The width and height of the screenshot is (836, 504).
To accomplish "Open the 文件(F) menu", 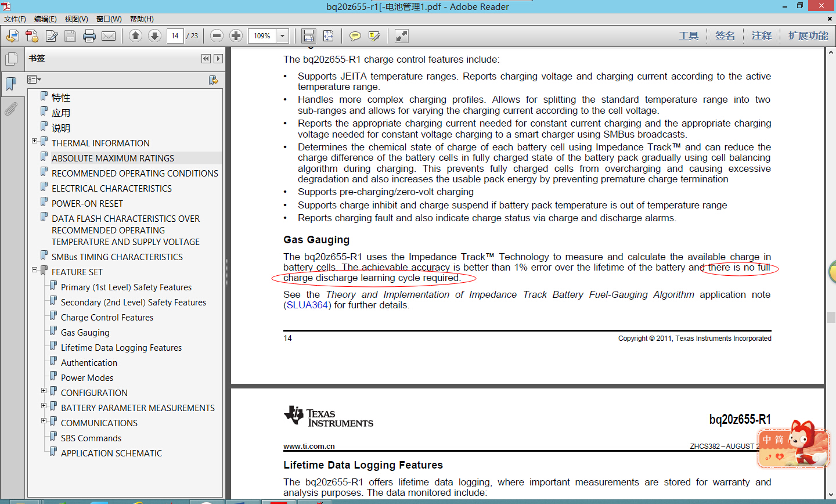I will pyautogui.click(x=15, y=19).
